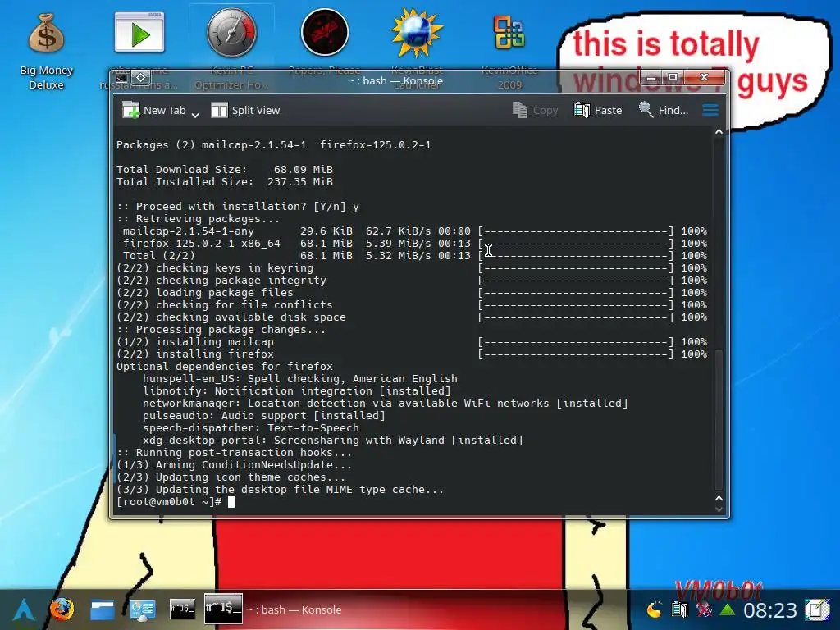Open Find... in the Konsole toolbar
This screenshot has height=630, width=840.
click(663, 111)
